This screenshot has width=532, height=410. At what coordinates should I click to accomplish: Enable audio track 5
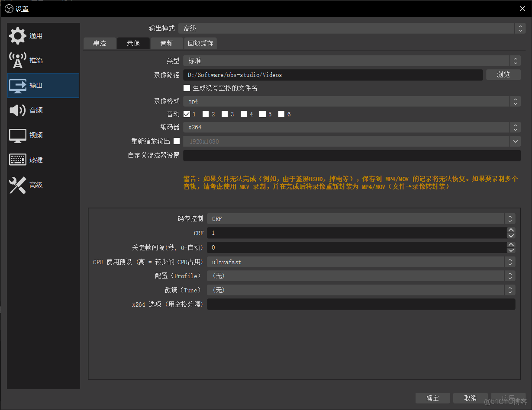(262, 114)
